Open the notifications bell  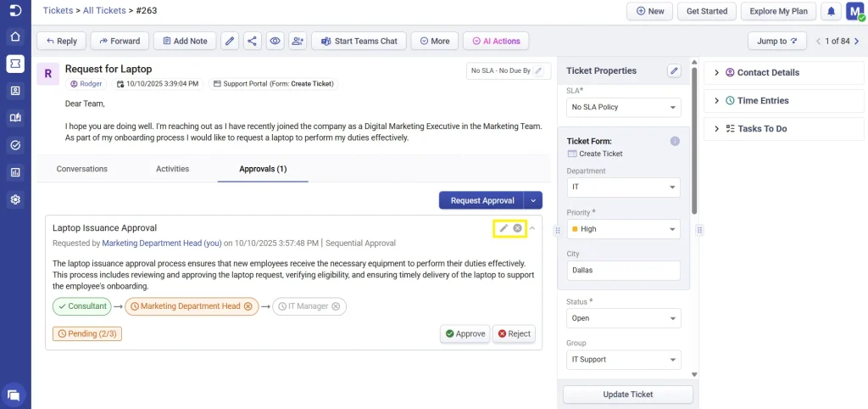point(832,11)
